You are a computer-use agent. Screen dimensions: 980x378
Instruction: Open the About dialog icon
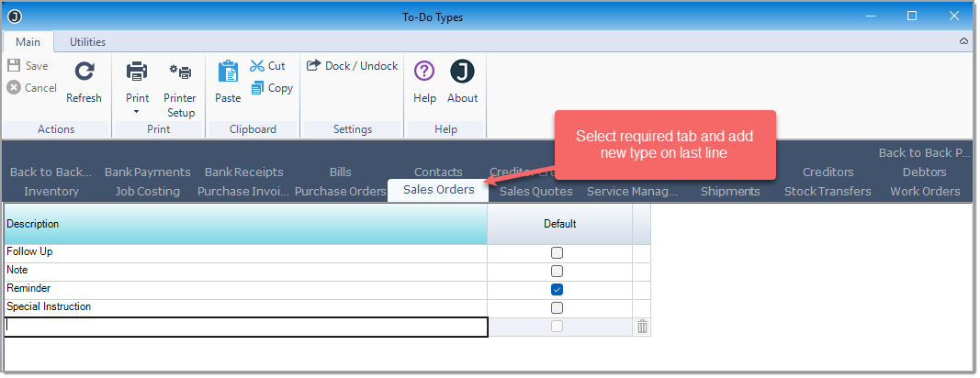(463, 72)
